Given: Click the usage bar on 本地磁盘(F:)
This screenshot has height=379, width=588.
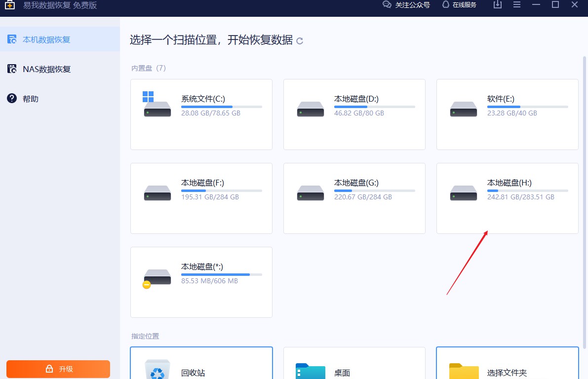Looking at the screenshot, I should tap(222, 190).
